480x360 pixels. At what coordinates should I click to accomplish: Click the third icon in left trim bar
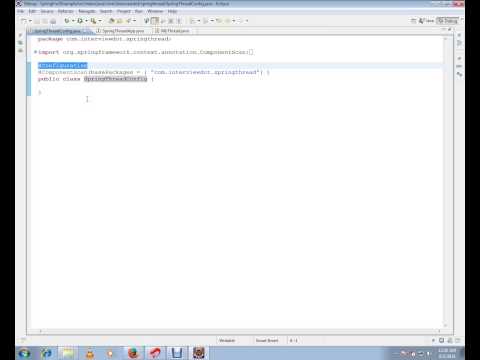coord(20,50)
